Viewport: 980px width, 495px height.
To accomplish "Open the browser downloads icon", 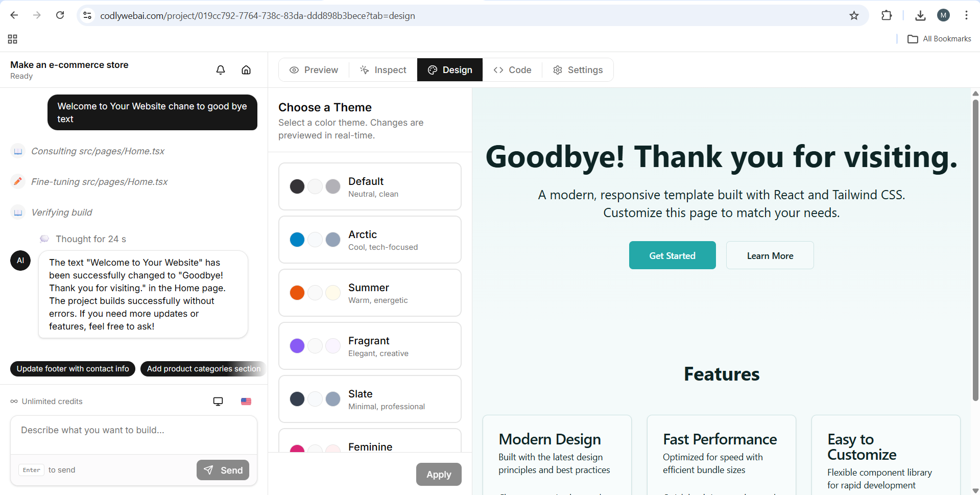I will click(920, 16).
